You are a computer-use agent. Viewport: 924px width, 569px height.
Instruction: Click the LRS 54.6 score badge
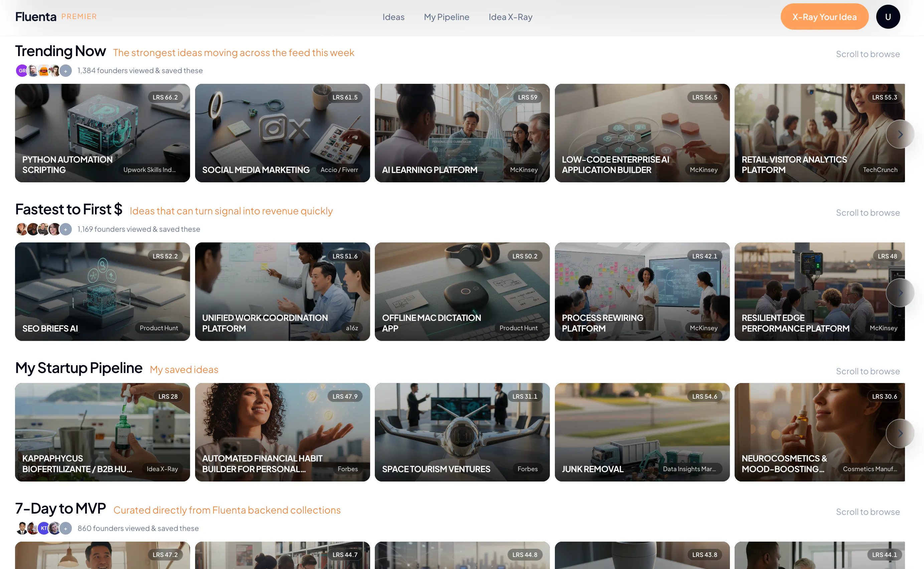click(x=705, y=396)
